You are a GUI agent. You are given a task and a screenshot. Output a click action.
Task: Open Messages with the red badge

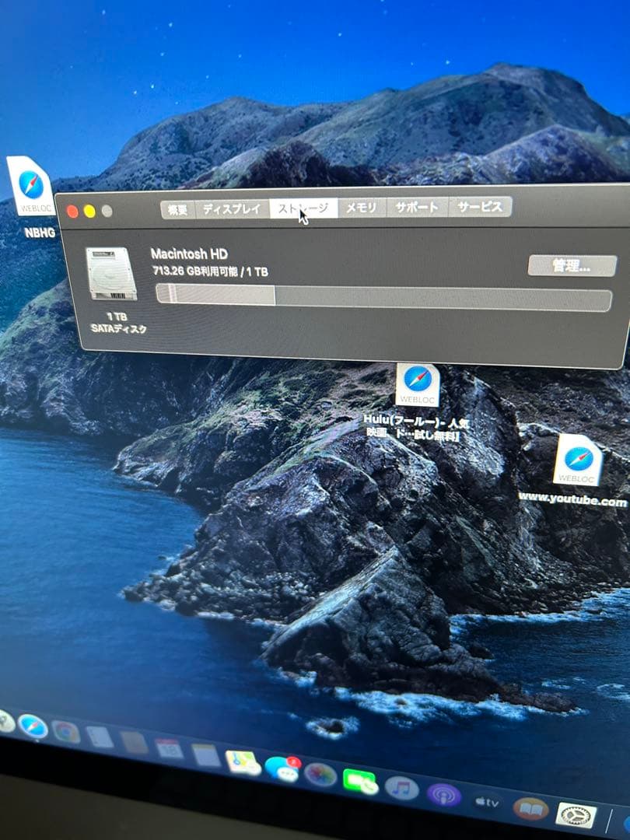click(x=282, y=768)
